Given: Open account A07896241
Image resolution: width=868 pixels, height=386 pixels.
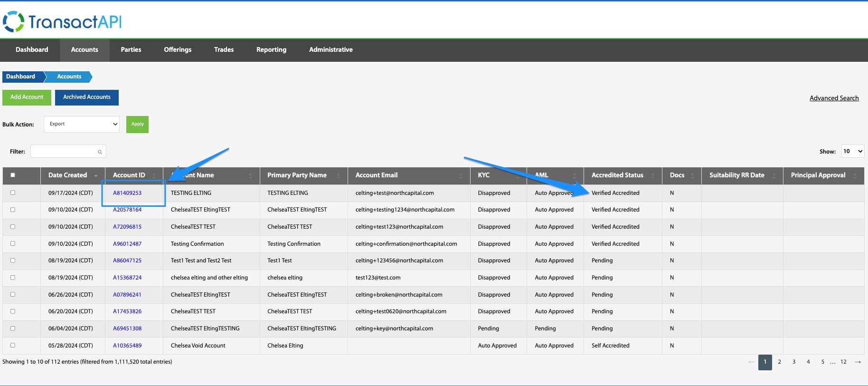Looking at the screenshot, I should (x=127, y=295).
